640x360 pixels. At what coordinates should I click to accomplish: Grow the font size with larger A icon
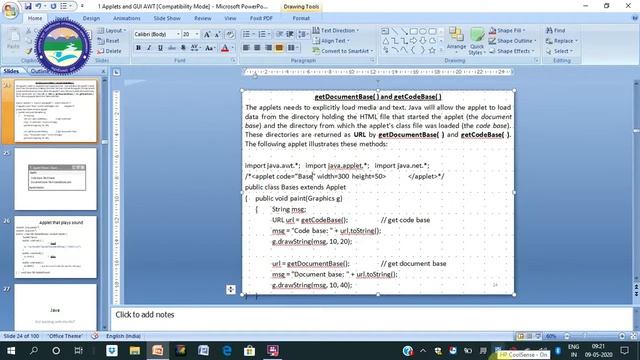point(207,34)
